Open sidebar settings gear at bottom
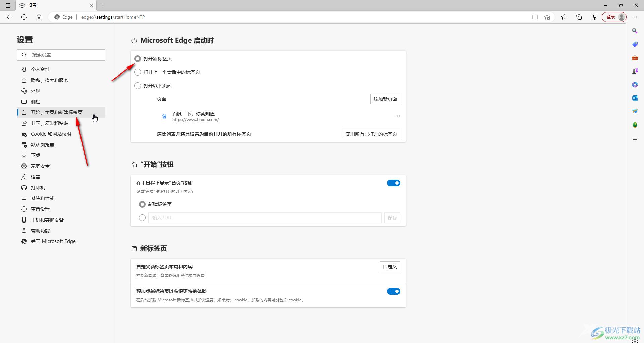The width and height of the screenshot is (644, 343). pyautogui.click(x=635, y=340)
